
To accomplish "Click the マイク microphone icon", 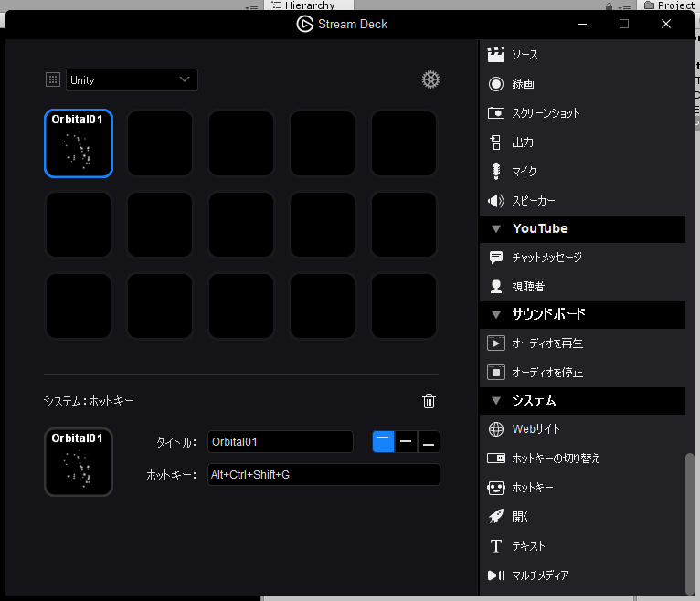I will pos(495,172).
